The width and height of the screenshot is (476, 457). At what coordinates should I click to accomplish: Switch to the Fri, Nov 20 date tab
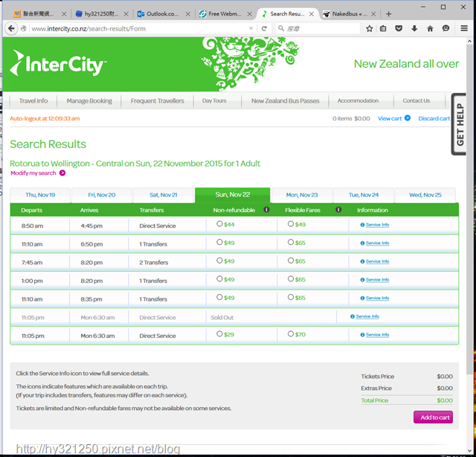[102, 195]
